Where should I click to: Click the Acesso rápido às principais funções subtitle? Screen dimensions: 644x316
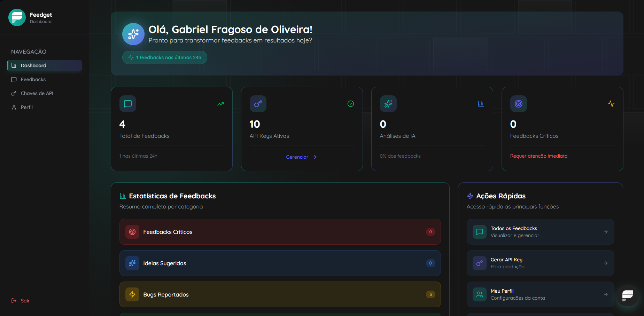pos(513,207)
